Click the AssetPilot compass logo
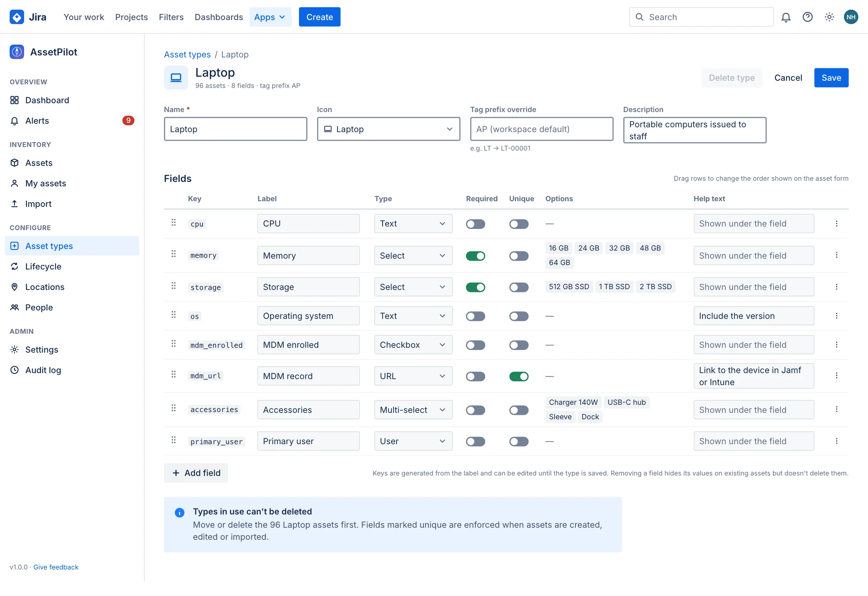The height and width of the screenshot is (596, 868). [17, 52]
